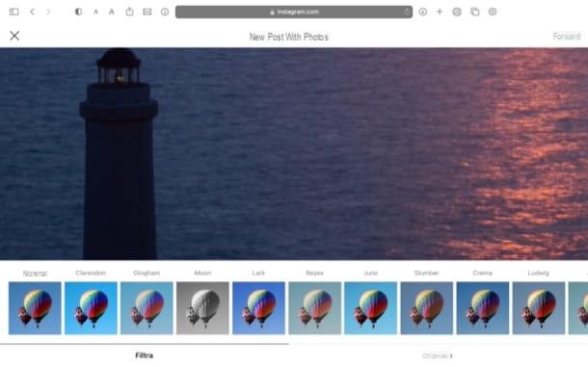Click the toolbar icon right of the plus

(457, 12)
